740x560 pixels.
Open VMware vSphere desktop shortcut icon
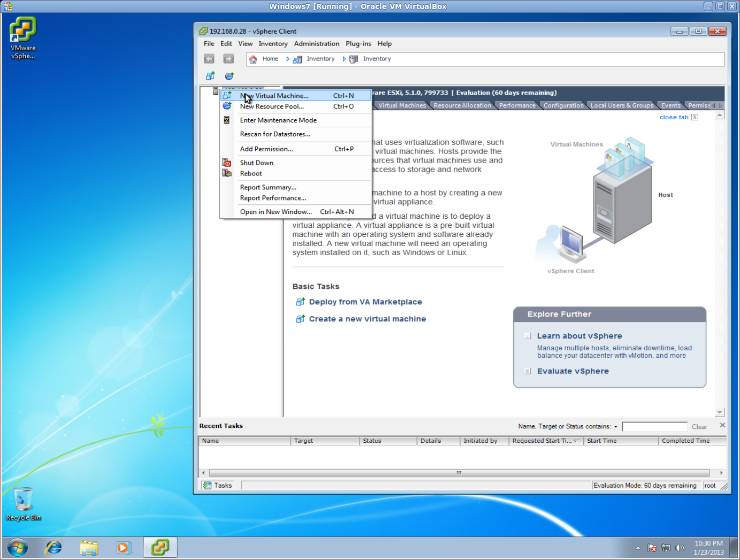[23, 38]
